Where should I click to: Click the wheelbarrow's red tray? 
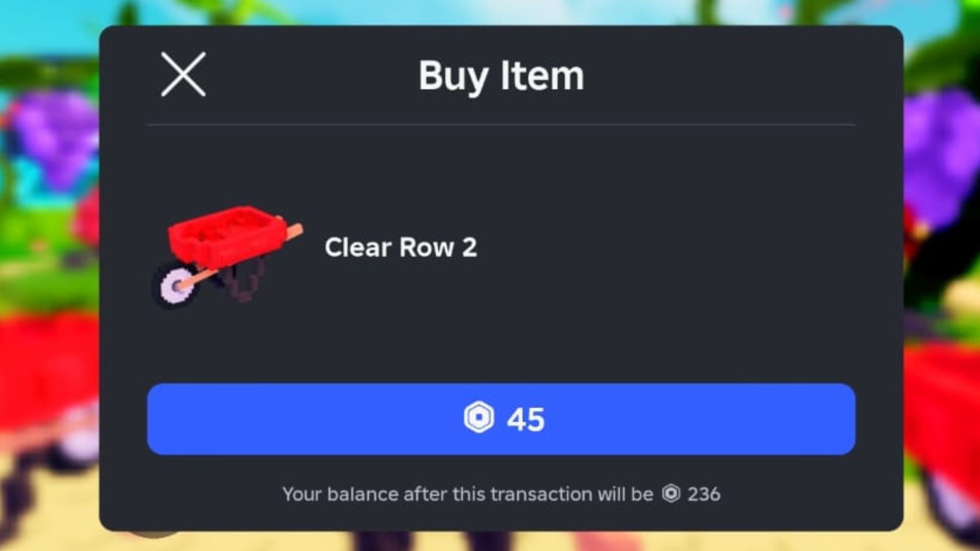pyautogui.click(x=225, y=232)
